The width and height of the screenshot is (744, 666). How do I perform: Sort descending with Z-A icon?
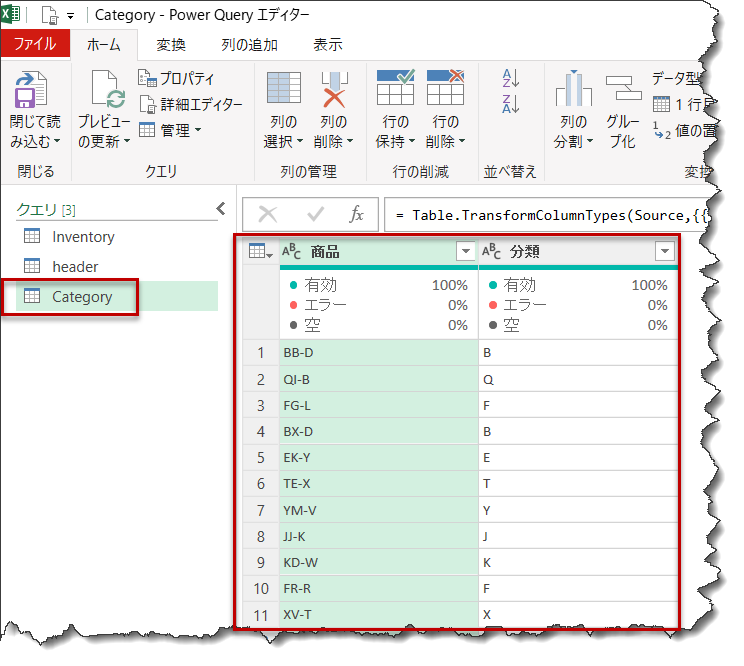pyautogui.click(x=511, y=104)
